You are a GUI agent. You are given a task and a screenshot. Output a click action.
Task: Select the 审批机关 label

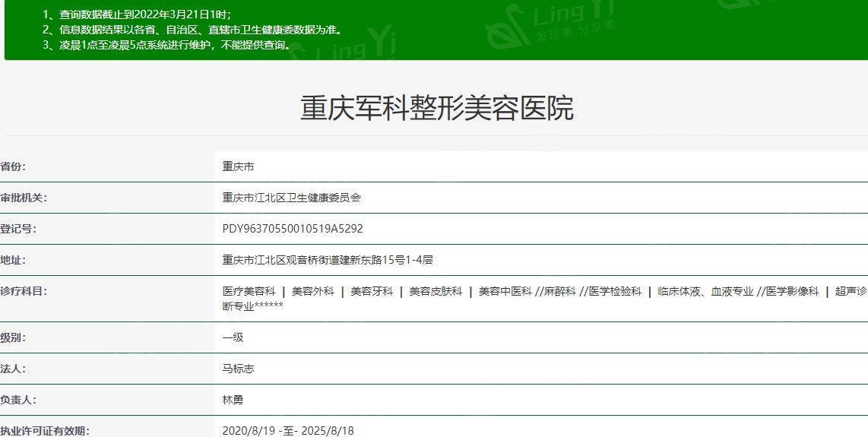click(24, 198)
